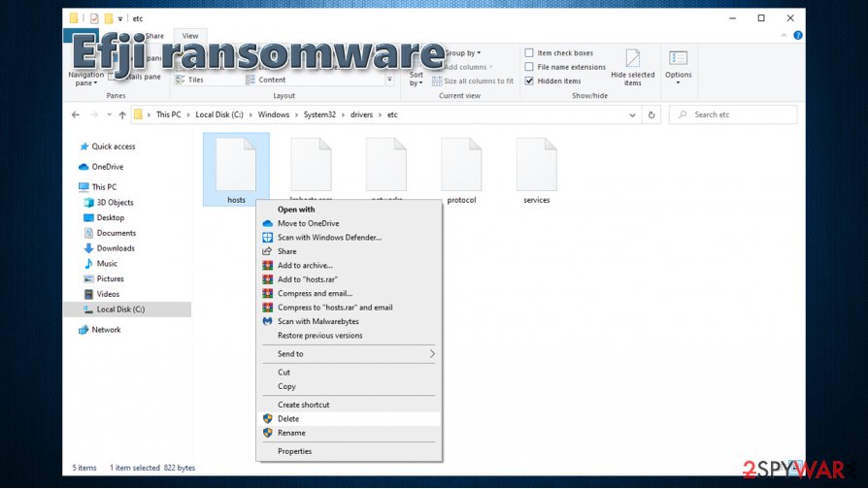This screenshot has height=489, width=868.
Task: Click Add to archive in context menu
Action: click(x=349, y=266)
